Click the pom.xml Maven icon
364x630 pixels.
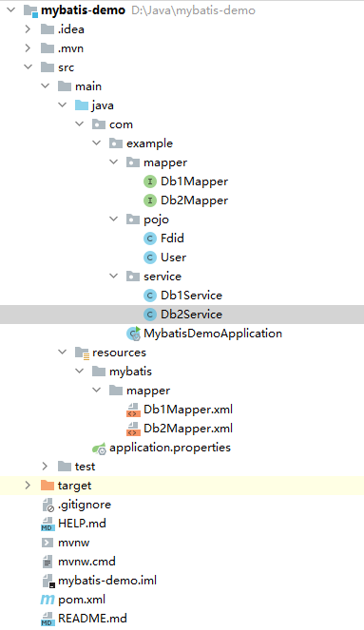click(48, 600)
